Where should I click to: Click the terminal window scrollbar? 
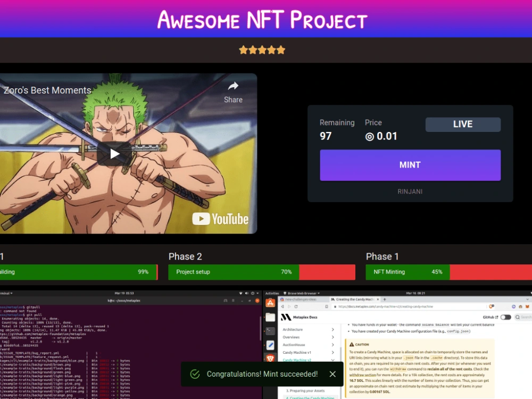pyautogui.click(x=260, y=329)
